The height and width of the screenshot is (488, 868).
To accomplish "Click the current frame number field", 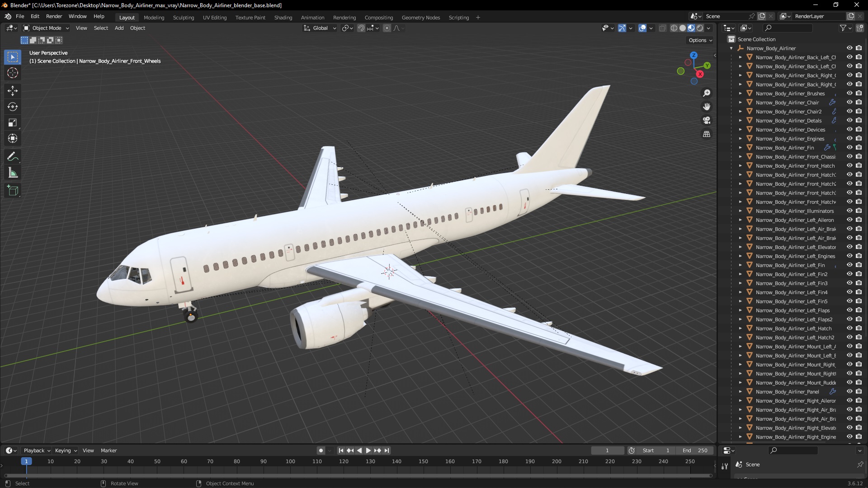I will (607, 450).
